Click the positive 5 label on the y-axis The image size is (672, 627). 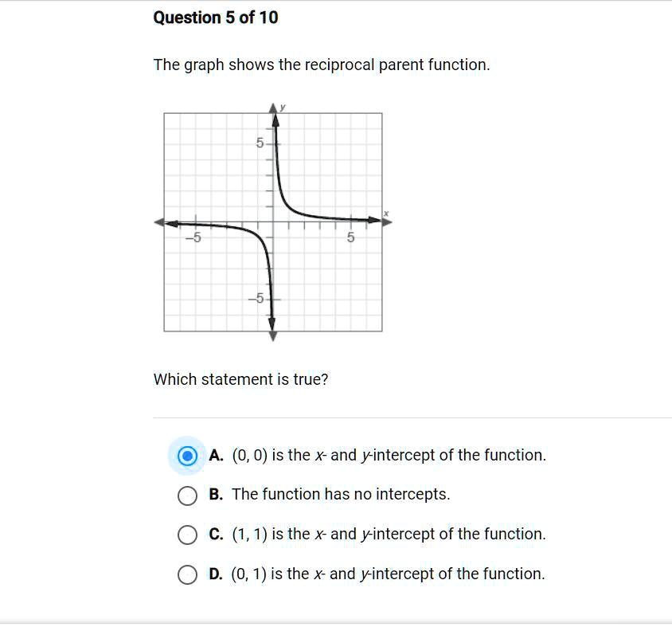(260, 143)
